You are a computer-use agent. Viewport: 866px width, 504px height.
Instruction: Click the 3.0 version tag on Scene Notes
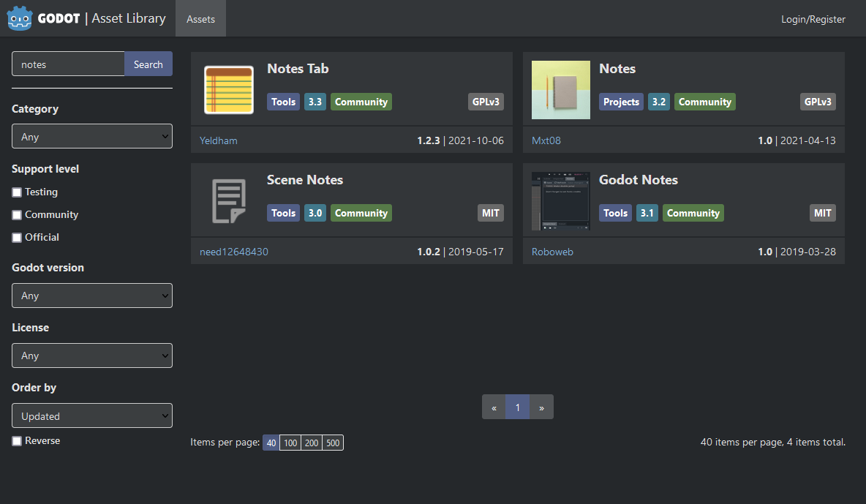[315, 213]
